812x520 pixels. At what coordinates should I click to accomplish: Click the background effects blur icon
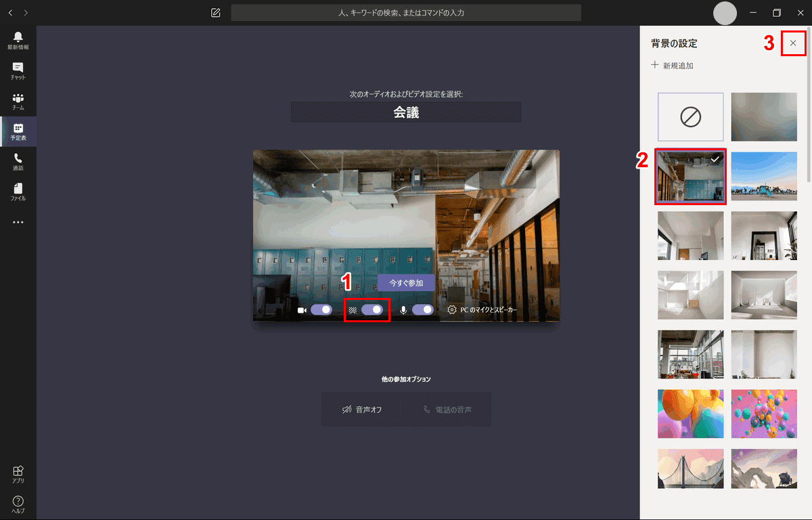(353, 310)
